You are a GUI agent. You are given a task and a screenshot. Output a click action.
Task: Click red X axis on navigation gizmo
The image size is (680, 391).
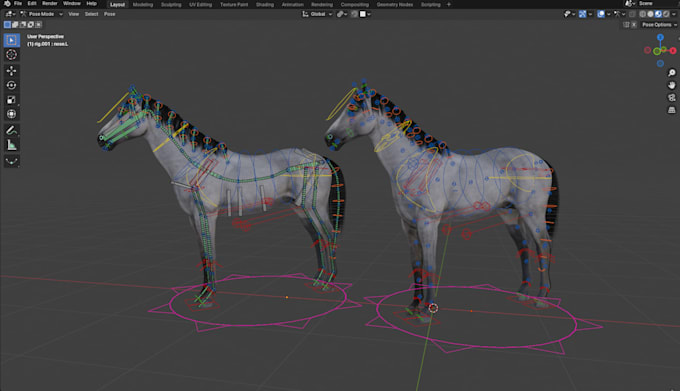tap(673, 51)
